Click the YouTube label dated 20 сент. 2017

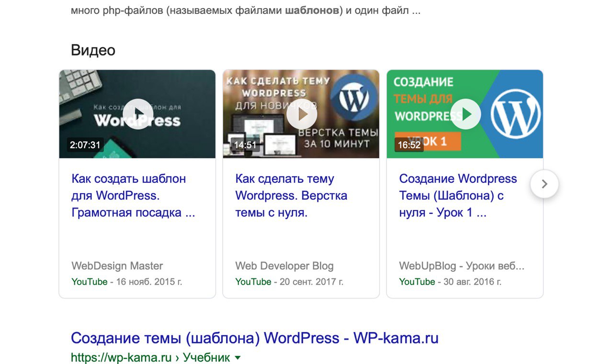click(253, 282)
